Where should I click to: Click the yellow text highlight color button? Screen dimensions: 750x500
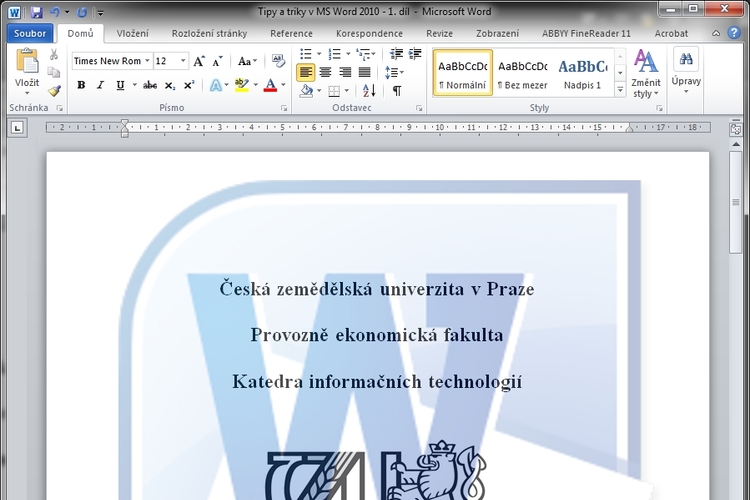[x=241, y=86]
